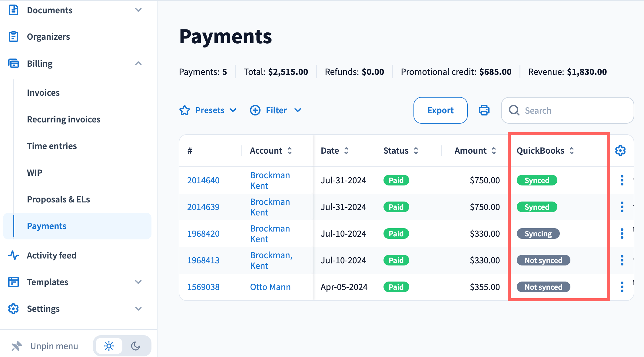The image size is (644, 357).
Task: Open Recurring invoices in Billing menu
Action: [x=64, y=119]
